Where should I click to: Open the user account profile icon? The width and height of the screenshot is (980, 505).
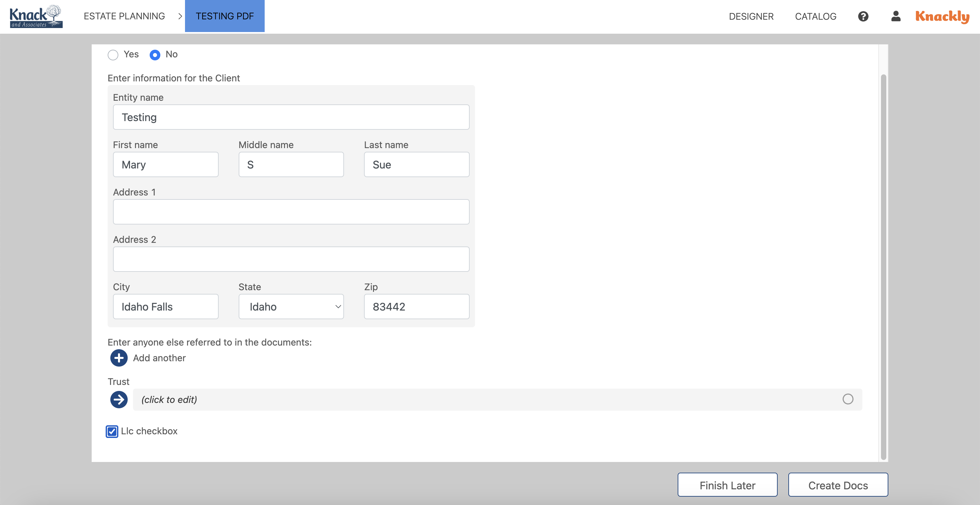point(896,16)
